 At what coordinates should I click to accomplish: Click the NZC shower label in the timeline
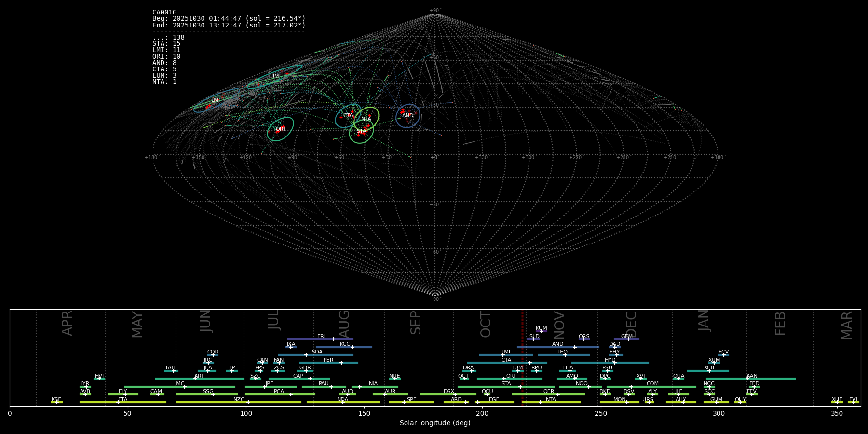coord(239,400)
